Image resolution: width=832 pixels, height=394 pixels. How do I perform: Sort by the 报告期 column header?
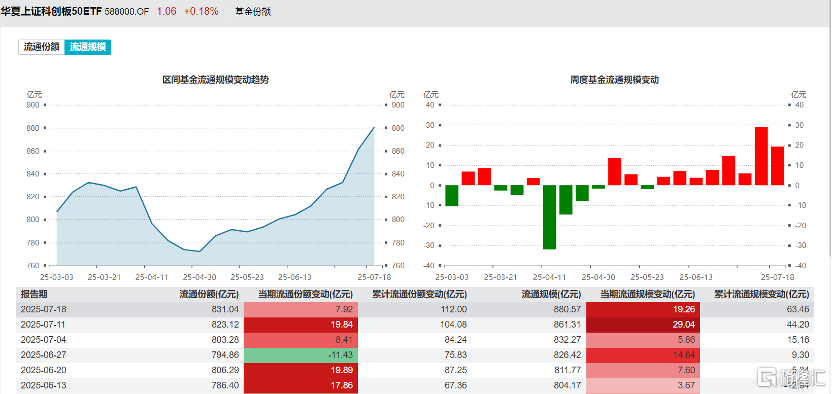coord(33,294)
